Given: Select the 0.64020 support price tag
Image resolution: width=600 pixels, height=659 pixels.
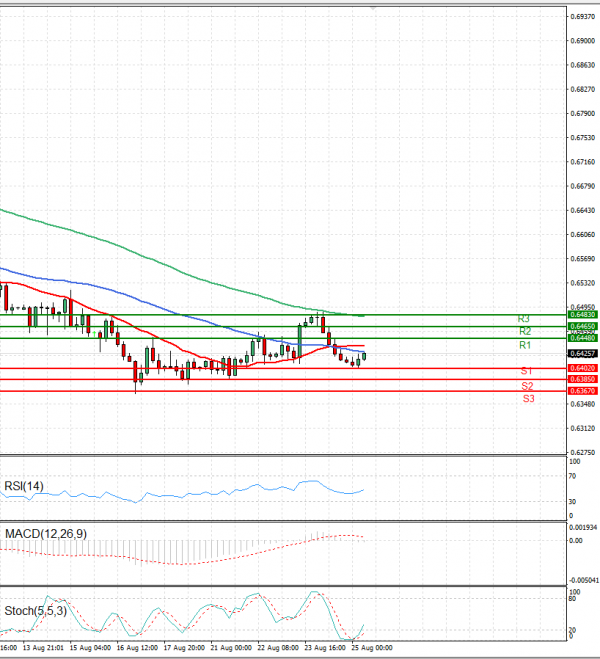Looking at the screenshot, I should click(582, 368).
